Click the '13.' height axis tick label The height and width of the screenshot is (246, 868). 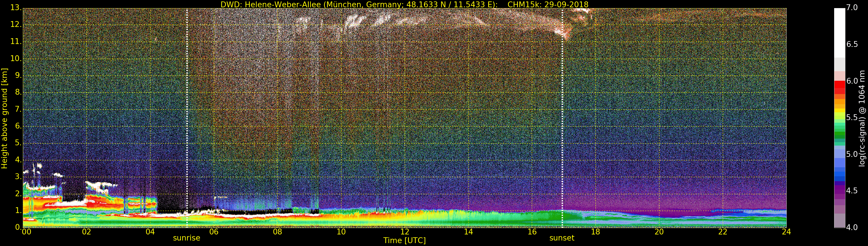click(16, 8)
